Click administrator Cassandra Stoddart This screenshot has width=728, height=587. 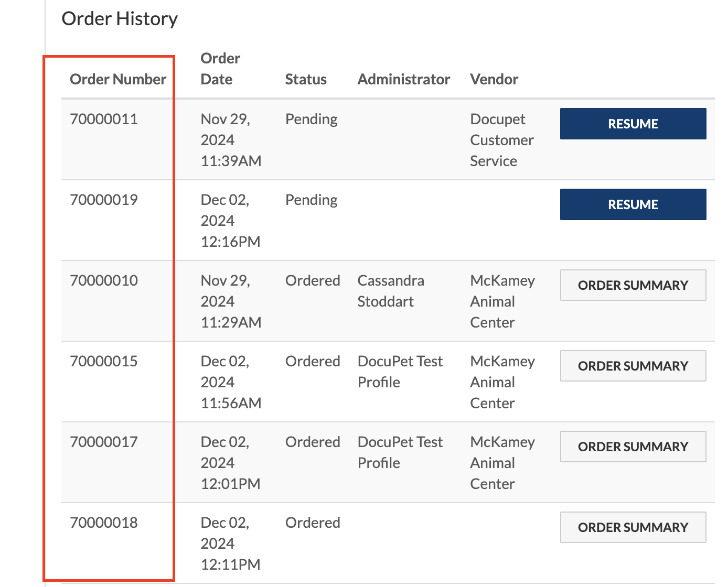[391, 291]
